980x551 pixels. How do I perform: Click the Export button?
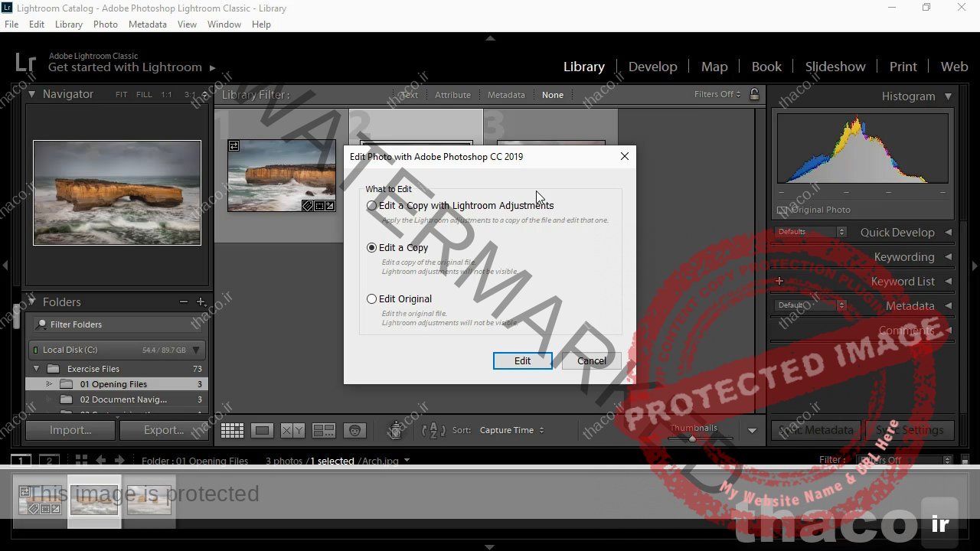point(164,430)
